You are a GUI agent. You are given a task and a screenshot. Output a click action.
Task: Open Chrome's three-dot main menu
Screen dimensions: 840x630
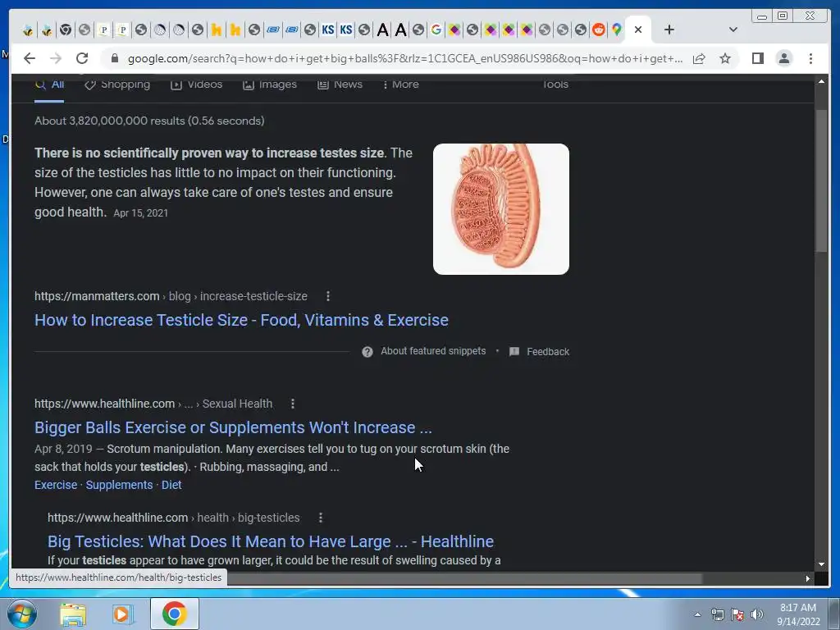810,58
